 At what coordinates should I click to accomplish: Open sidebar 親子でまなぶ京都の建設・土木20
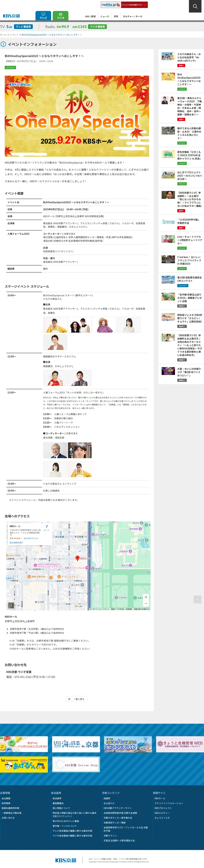[181, 135]
